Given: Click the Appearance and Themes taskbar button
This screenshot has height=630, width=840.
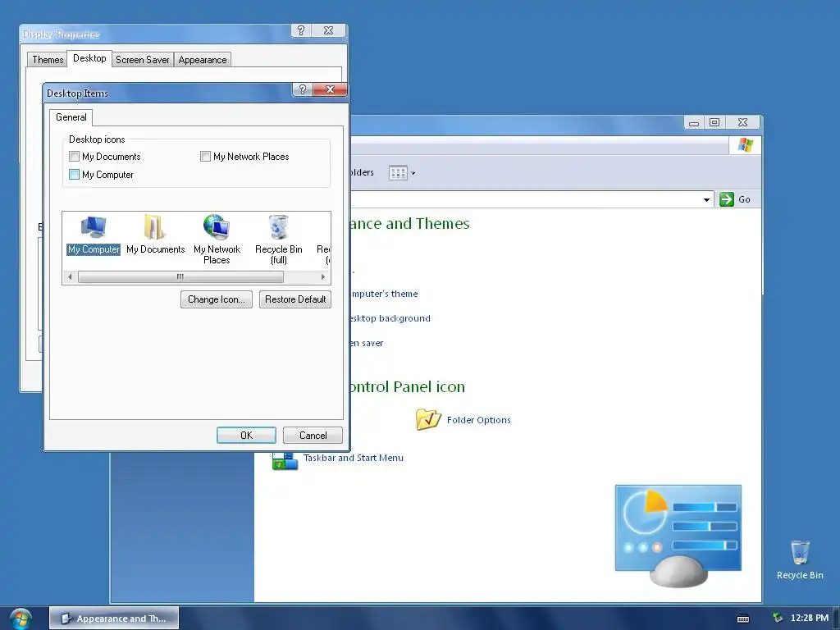Looking at the screenshot, I should (114, 619).
